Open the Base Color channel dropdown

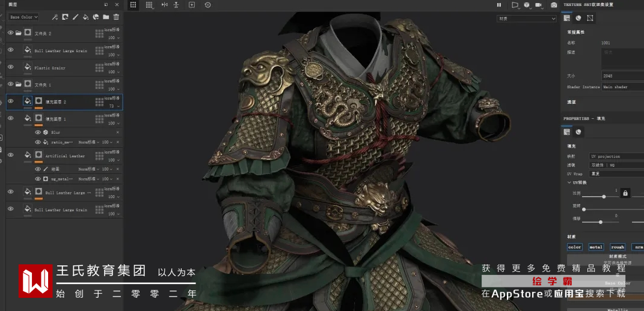click(x=23, y=17)
